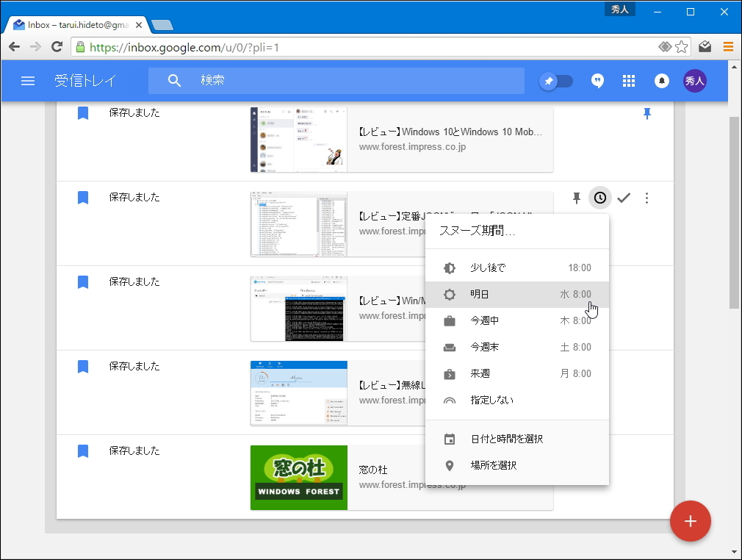Pin the email using the pin icon
Screen dimensions: 742x560
point(577,197)
